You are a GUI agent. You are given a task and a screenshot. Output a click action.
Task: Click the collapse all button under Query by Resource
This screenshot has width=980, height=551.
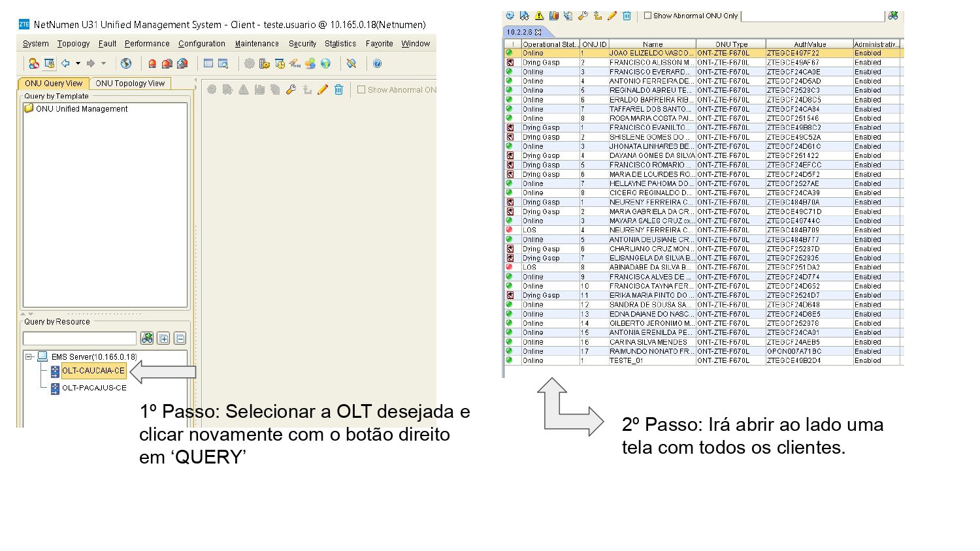point(180,338)
